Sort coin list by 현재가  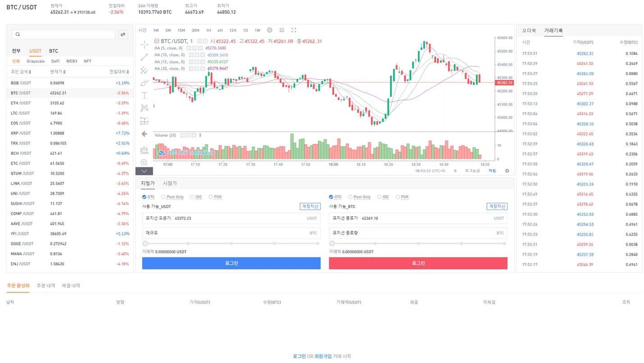[x=58, y=72]
